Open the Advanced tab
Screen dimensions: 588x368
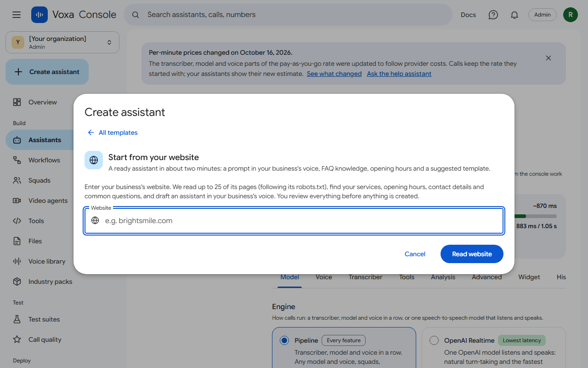486,277
